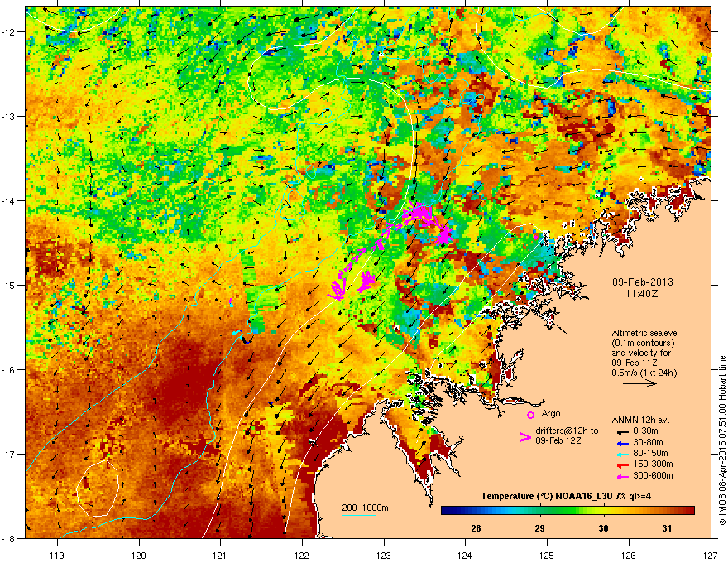Click the latitude axis label -13
728x563 pixels.
tap(8, 117)
